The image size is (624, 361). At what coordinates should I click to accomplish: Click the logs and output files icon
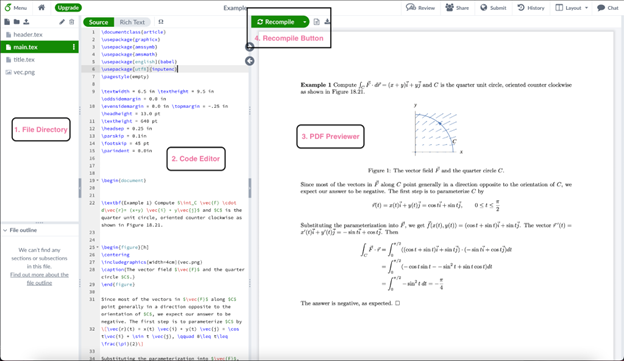pyautogui.click(x=316, y=22)
